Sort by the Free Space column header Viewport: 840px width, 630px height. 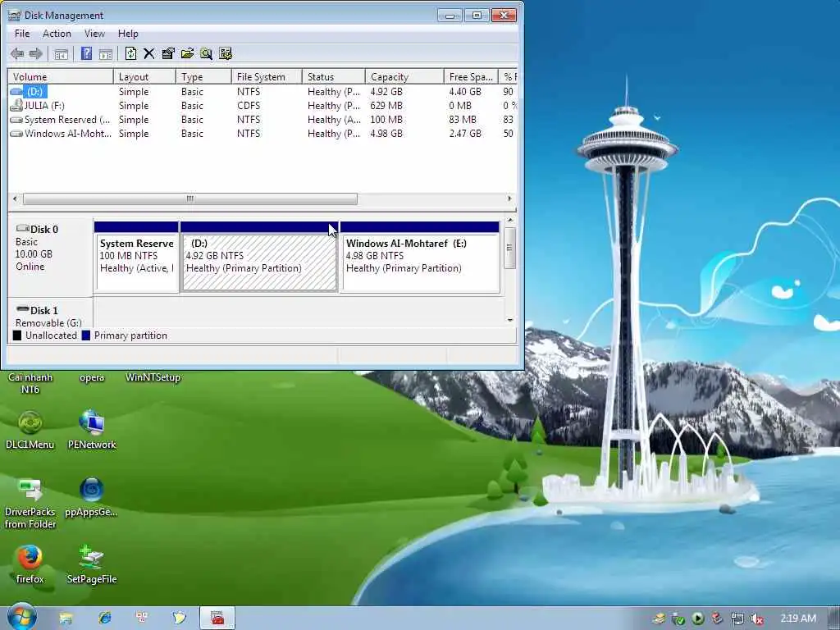470,76
